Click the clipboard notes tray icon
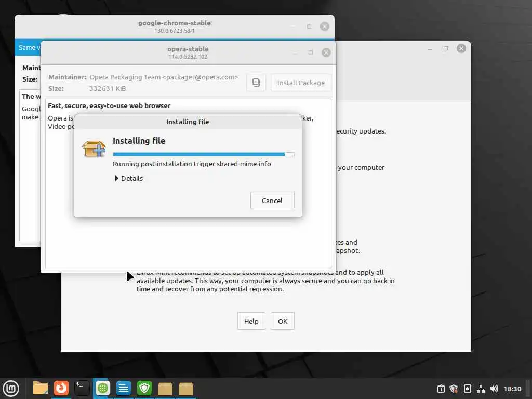The width and height of the screenshot is (532, 399). 441,389
